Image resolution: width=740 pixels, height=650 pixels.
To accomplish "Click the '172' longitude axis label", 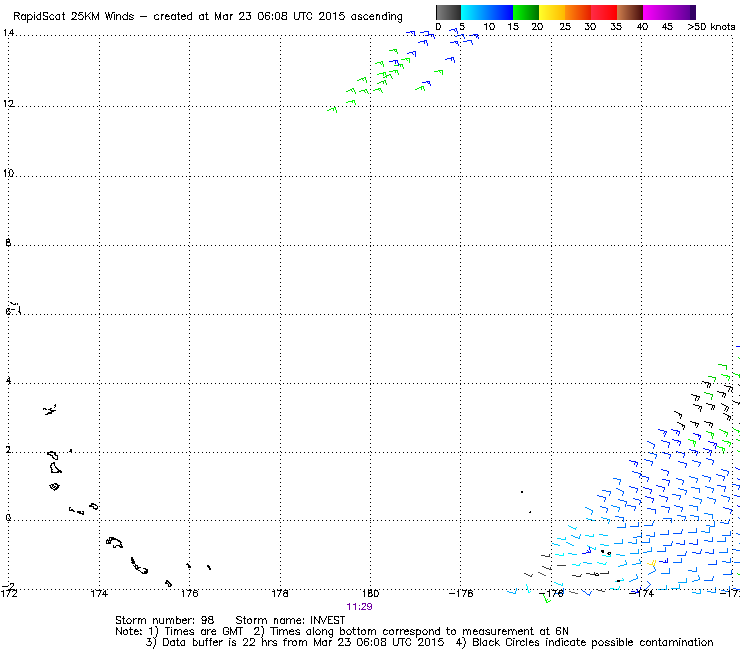I will [9, 593].
